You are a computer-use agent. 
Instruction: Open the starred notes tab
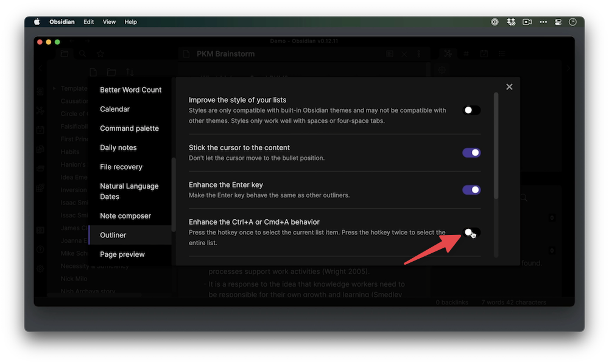(x=100, y=54)
